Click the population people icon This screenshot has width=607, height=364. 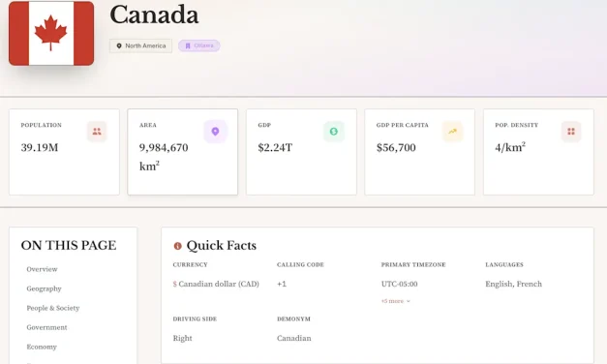pos(97,132)
